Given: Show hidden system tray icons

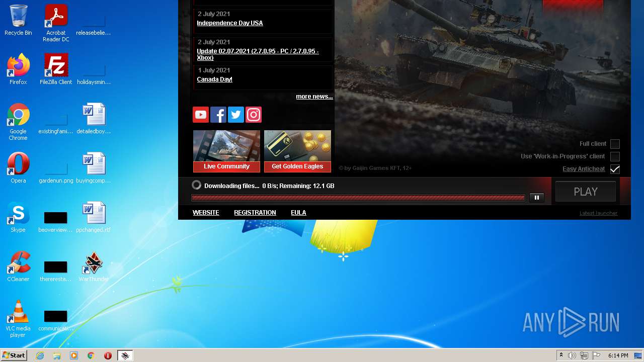Looking at the screenshot, I should coord(561,355).
